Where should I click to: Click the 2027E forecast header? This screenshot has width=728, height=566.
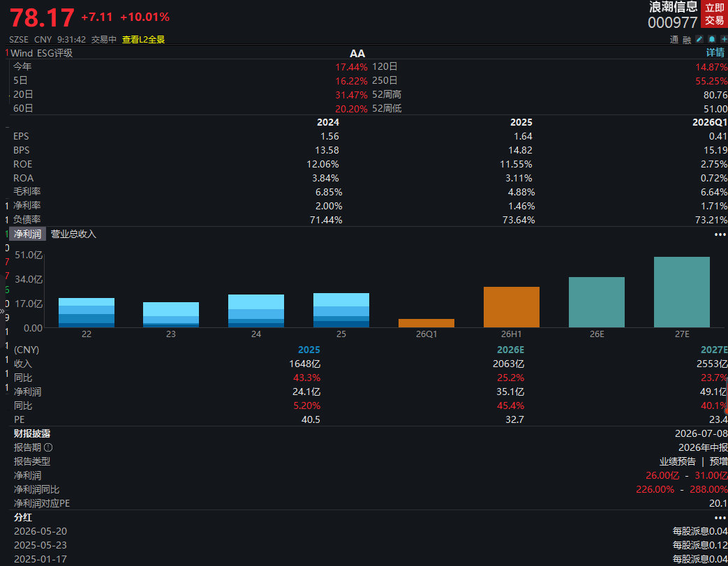(714, 350)
